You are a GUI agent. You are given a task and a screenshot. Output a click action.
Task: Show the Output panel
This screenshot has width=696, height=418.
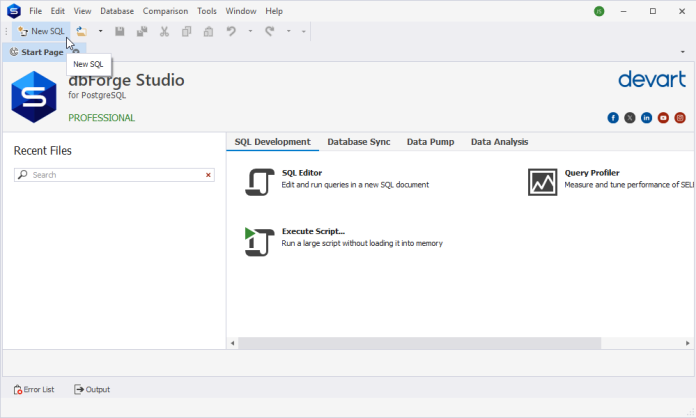click(x=92, y=389)
